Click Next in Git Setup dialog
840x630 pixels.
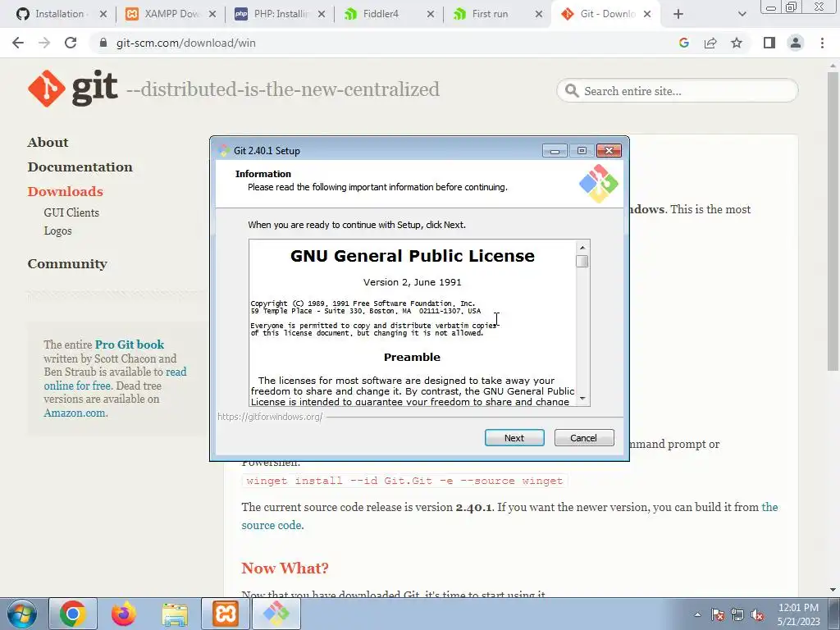coord(514,438)
